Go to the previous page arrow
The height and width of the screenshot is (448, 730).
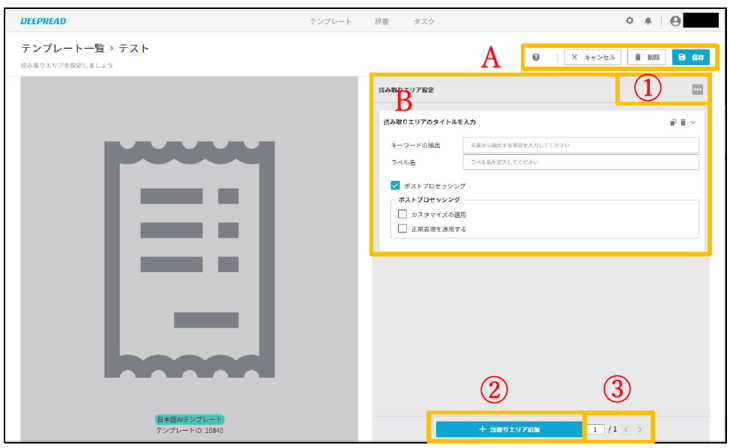click(x=626, y=429)
